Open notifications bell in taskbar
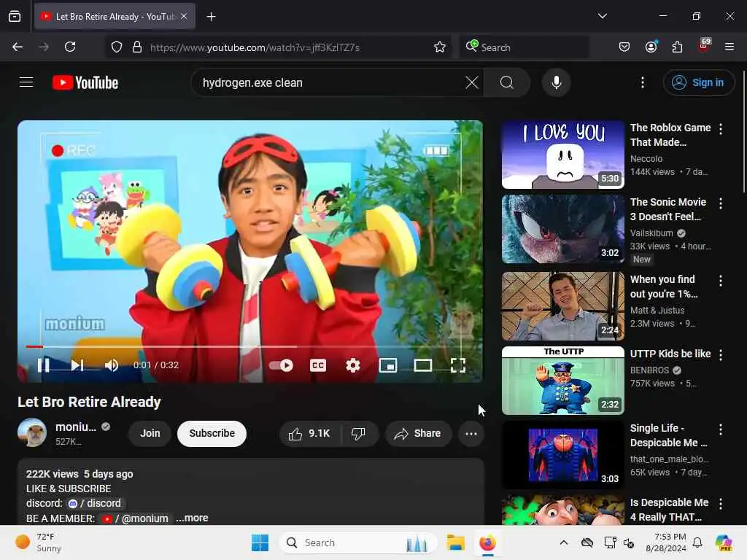 click(697, 542)
